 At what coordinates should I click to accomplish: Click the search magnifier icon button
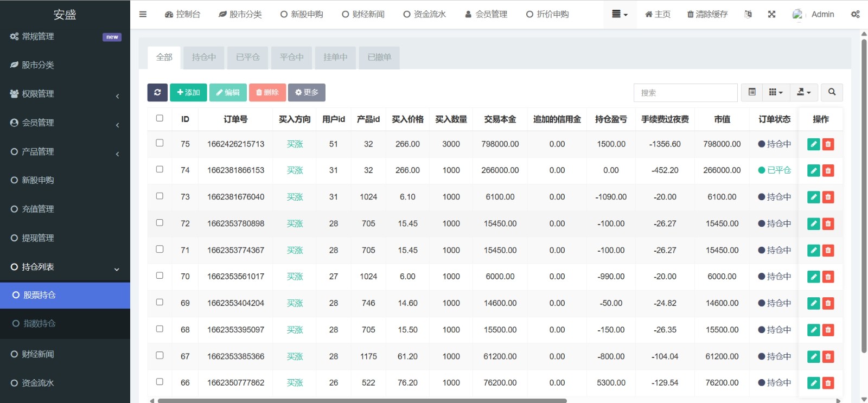[832, 93]
